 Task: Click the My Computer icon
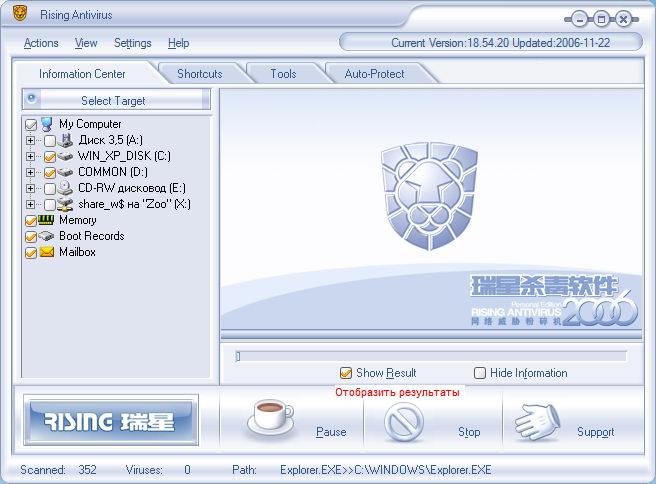(47, 124)
